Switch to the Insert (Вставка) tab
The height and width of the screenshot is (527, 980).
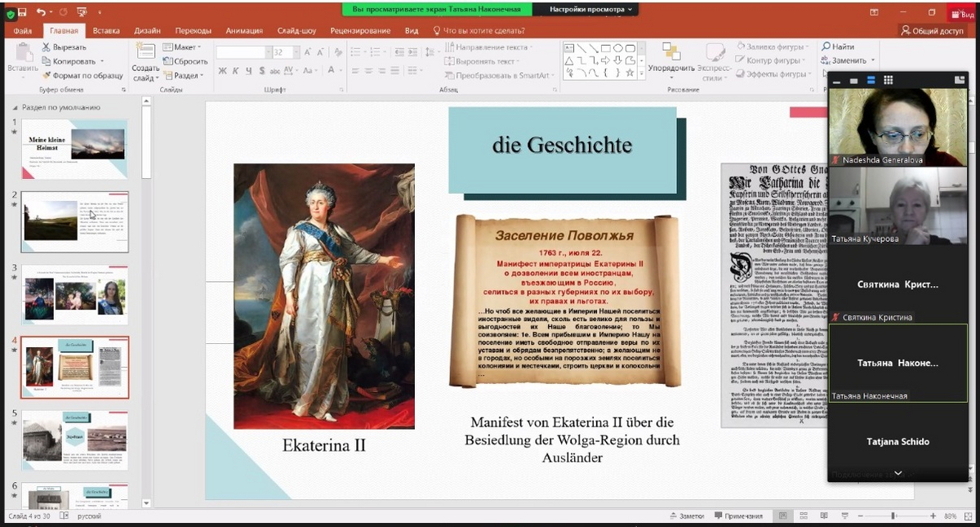(x=106, y=30)
